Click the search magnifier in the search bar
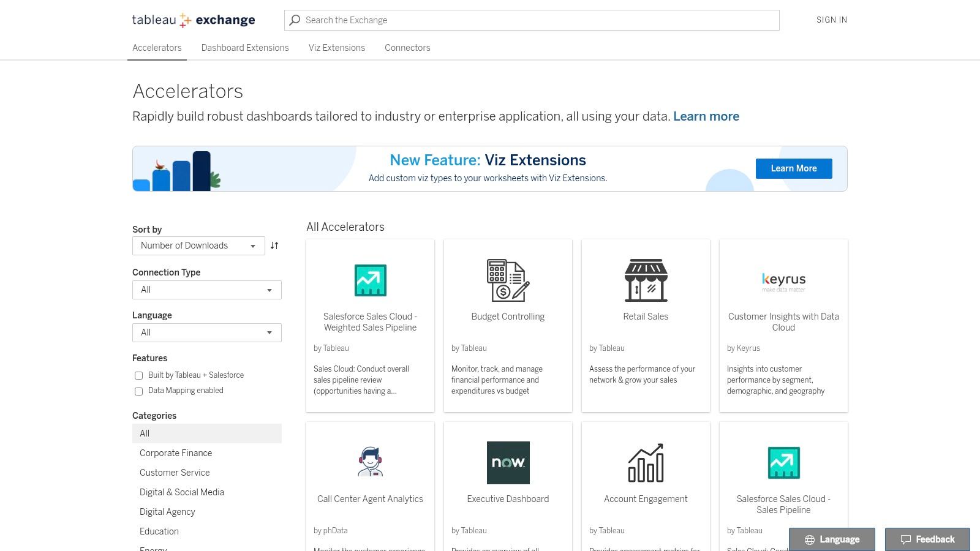Screen dimensions: 980x551 coord(295,20)
